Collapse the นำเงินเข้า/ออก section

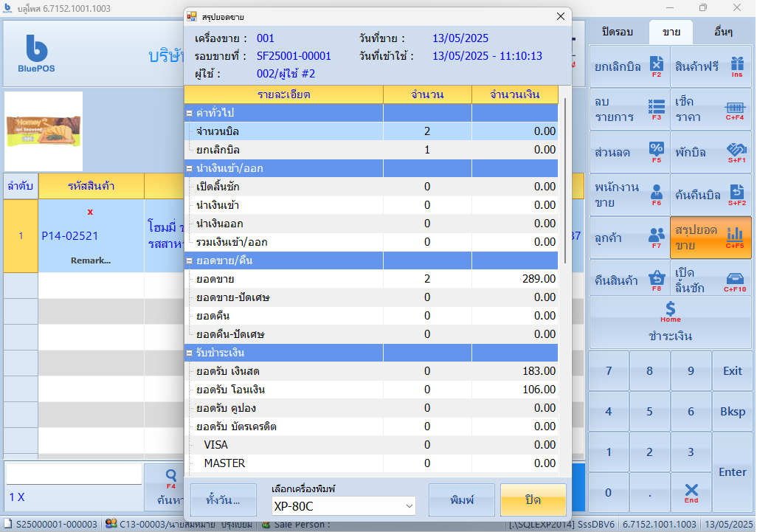coord(190,168)
